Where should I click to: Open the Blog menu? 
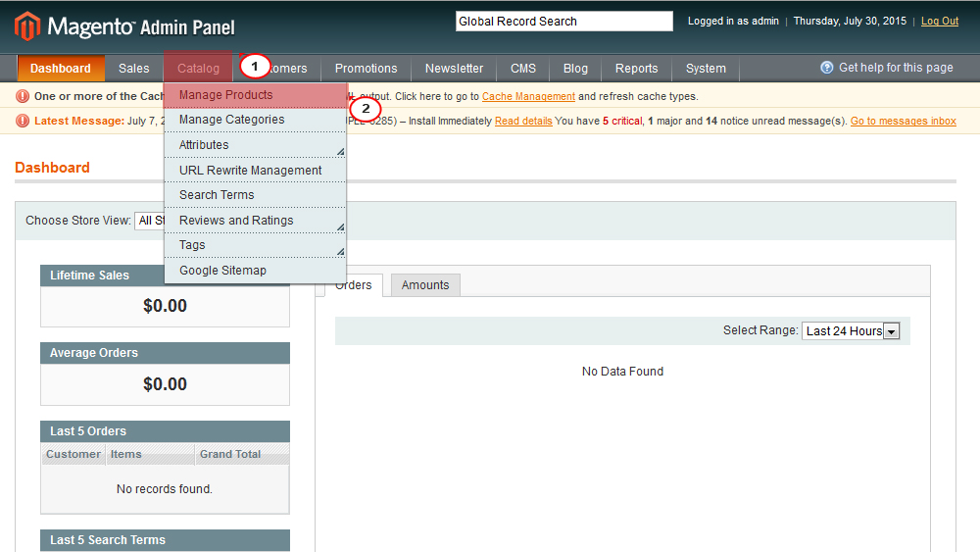pos(575,68)
